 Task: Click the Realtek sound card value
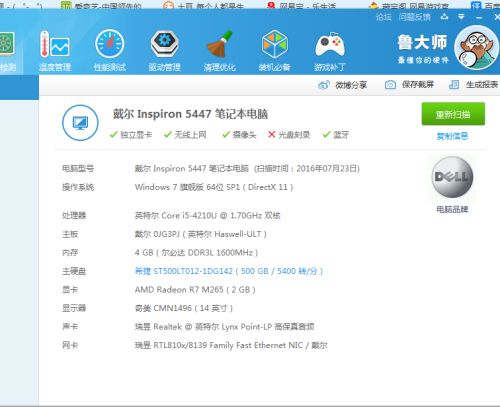point(224,327)
